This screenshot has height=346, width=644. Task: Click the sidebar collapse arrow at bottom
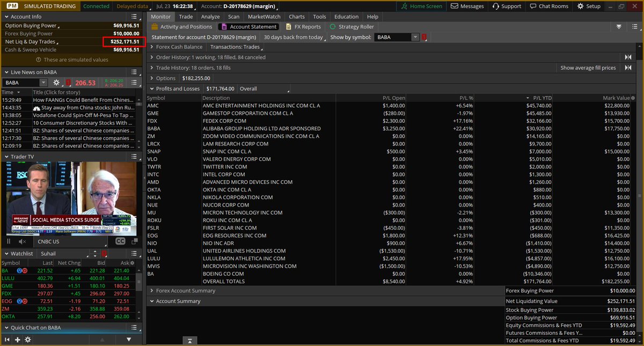click(190, 341)
